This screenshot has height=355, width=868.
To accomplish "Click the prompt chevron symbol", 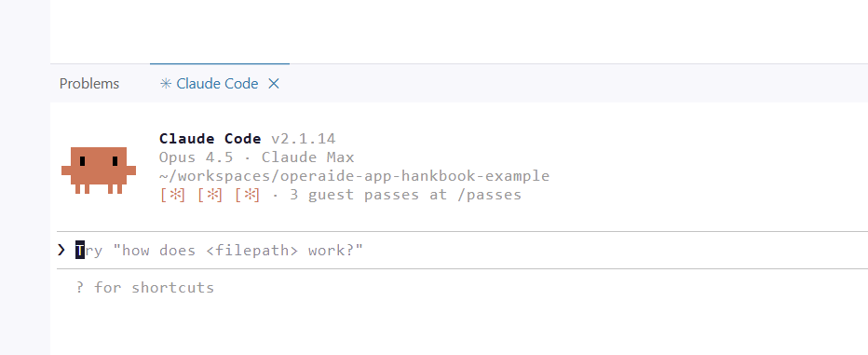I will point(61,251).
